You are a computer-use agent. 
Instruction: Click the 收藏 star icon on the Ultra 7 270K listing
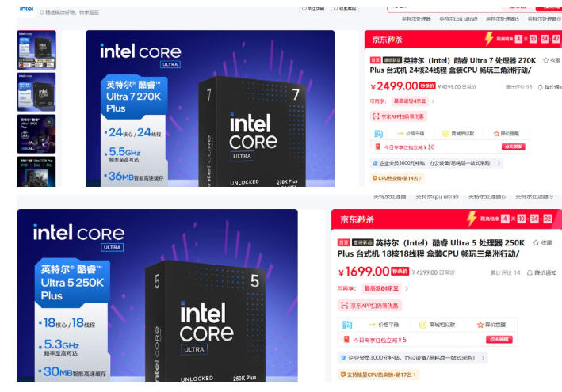[546, 60]
